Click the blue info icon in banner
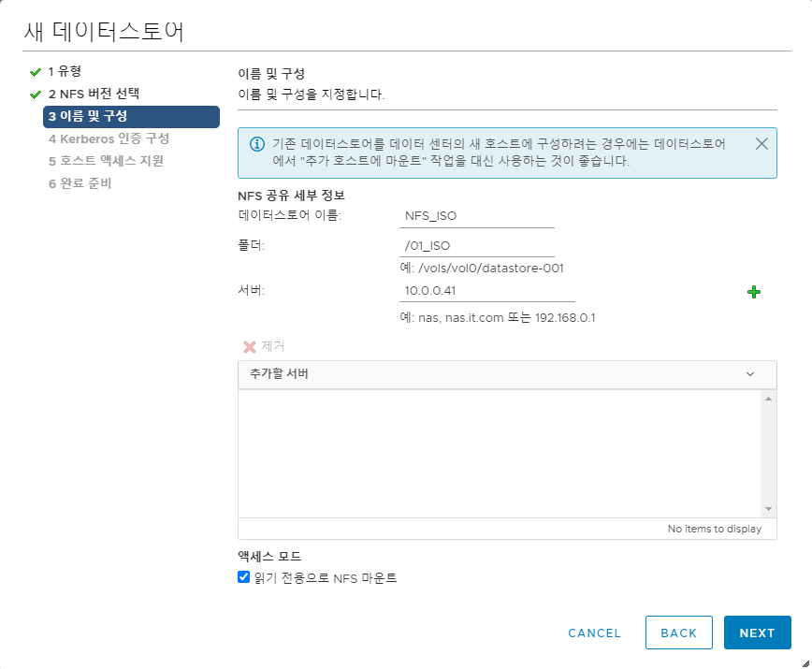Screen dimensions: 812x669 click(257, 144)
